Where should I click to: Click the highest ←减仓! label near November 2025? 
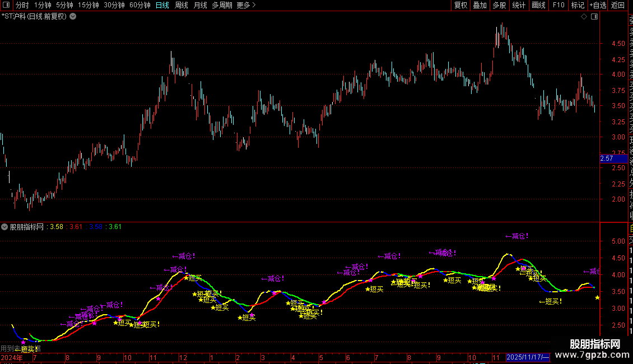click(516, 236)
